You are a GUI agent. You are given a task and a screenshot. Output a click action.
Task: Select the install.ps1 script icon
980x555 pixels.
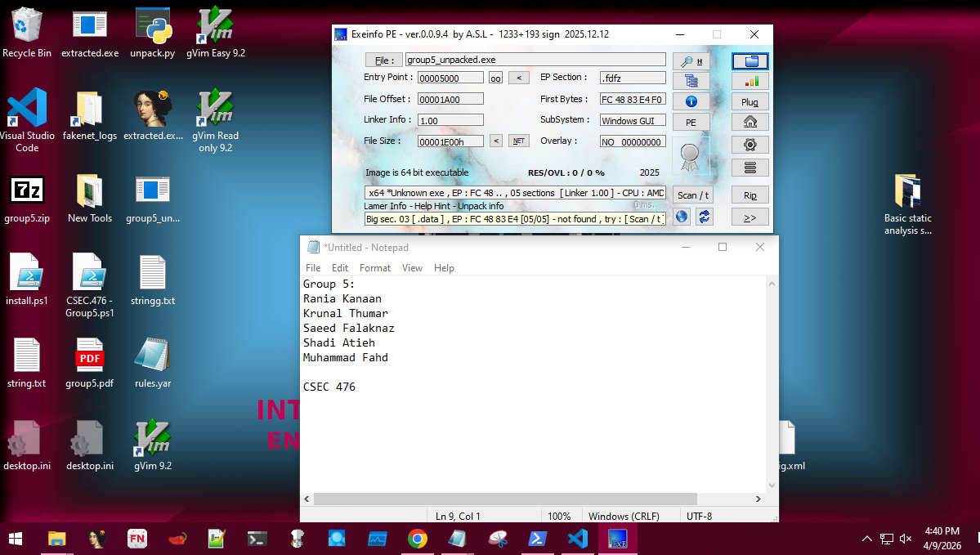(27, 280)
